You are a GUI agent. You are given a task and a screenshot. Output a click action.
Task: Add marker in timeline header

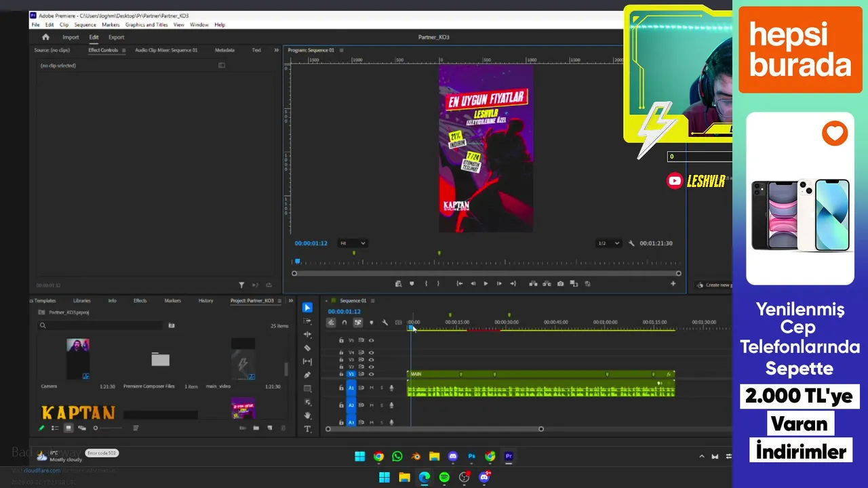371,323
